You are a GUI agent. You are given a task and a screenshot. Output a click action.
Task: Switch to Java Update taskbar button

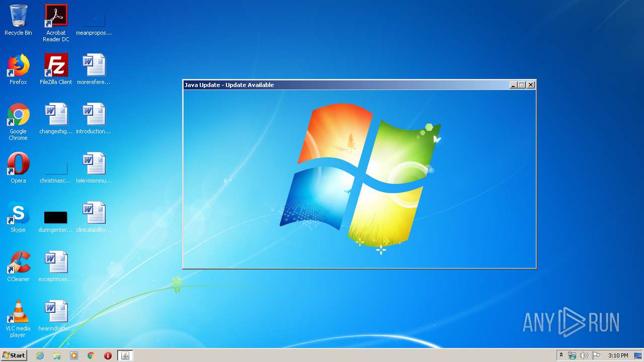click(x=125, y=355)
